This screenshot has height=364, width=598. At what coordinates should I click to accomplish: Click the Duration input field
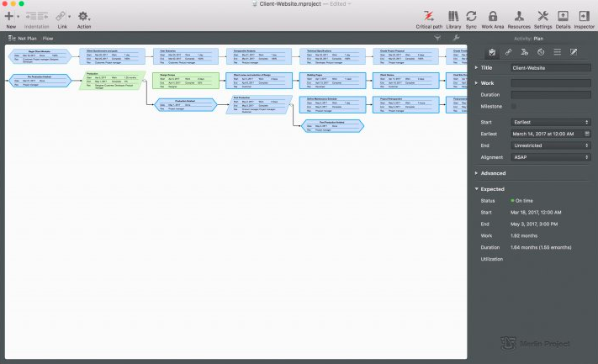pos(551,94)
